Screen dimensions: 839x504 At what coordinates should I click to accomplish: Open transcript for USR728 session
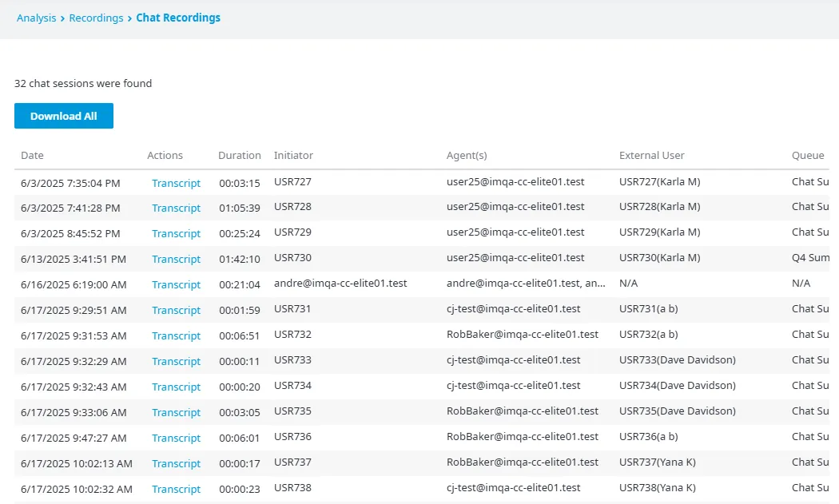(176, 208)
